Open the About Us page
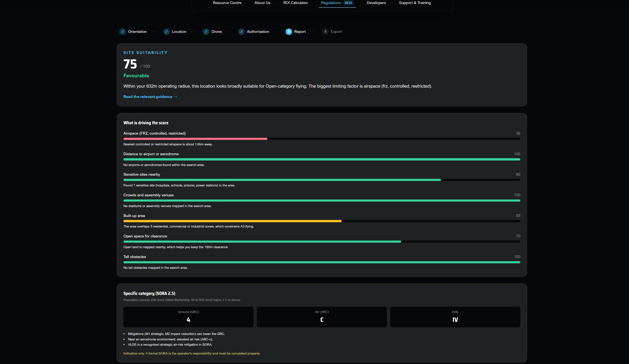Image resolution: width=629 pixels, height=364 pixels. (x=262, y=3)
